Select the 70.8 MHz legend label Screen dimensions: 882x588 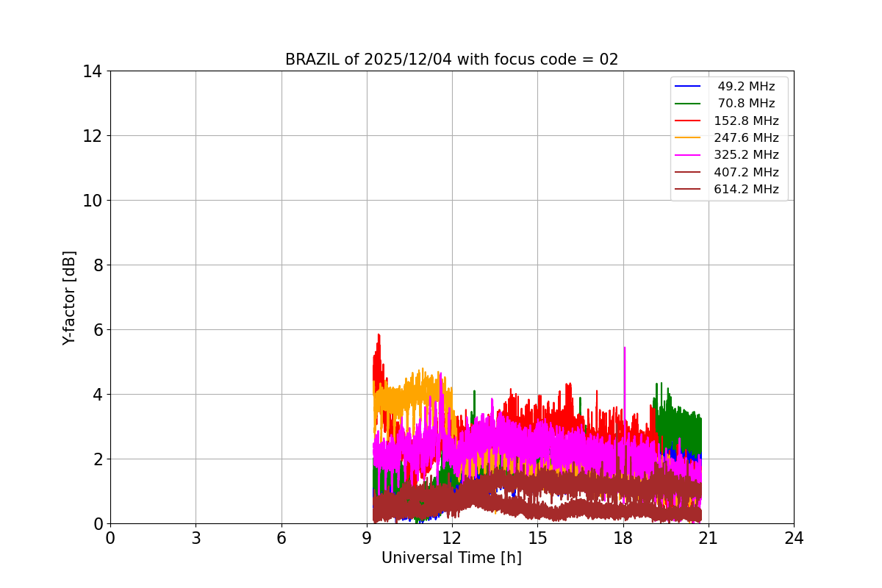746,104
